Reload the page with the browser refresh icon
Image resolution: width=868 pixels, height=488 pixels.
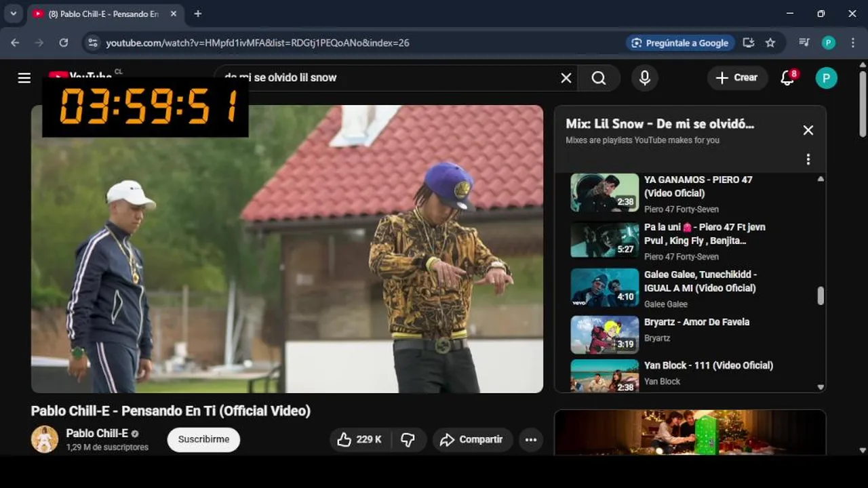point(63,43)
